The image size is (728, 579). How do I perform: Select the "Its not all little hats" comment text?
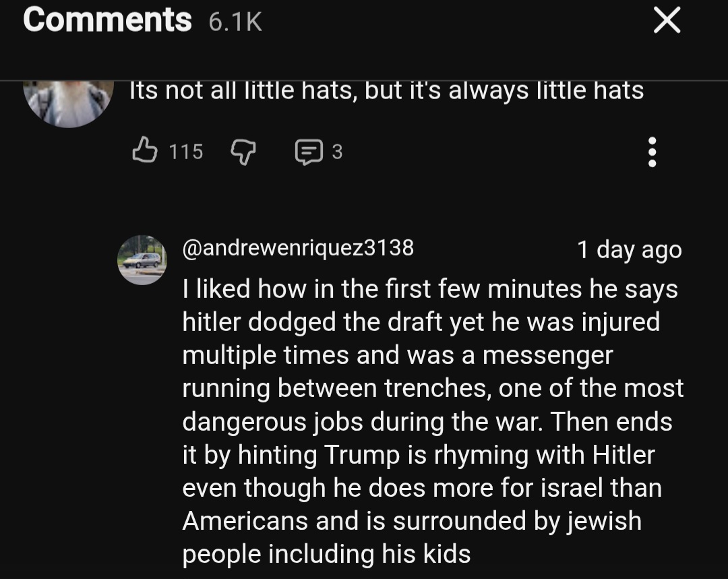[x=386, y=90]
